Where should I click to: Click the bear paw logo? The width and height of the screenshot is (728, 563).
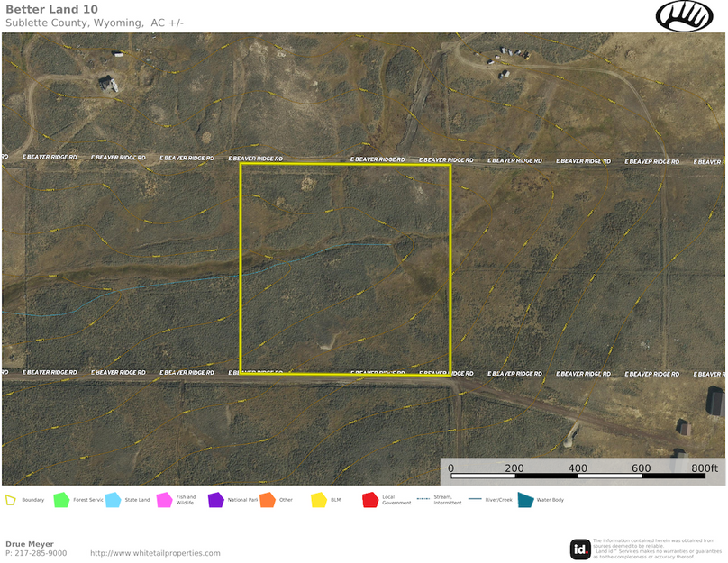coord(684,15)
